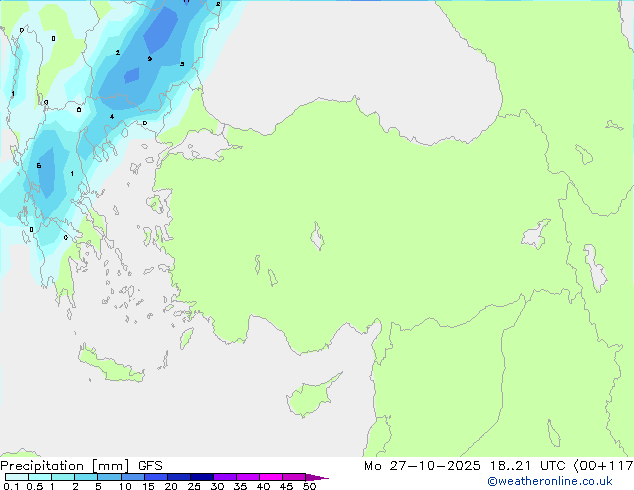The image size is (634, 490).
Task: Click the legend value '40'
Action: (264, 486)
